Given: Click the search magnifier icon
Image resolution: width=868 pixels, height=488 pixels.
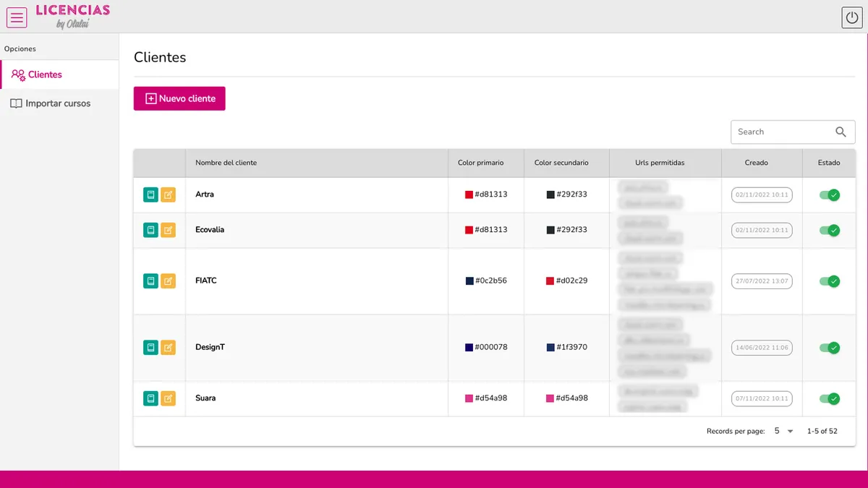Looking at the screenshot, I should pos(841,132).
